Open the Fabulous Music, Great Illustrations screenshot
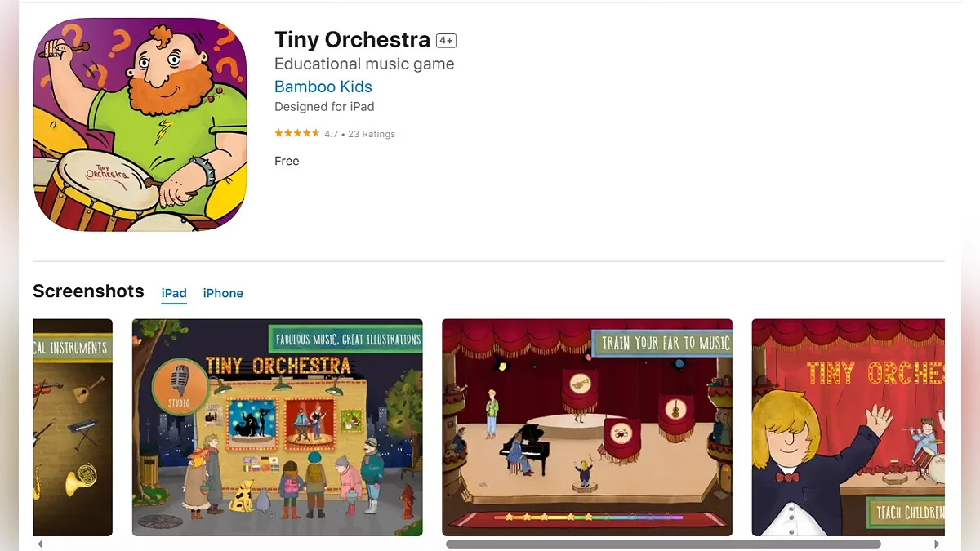Image resolution: width=980 pixels, height=551 pixels. point(278,427)
